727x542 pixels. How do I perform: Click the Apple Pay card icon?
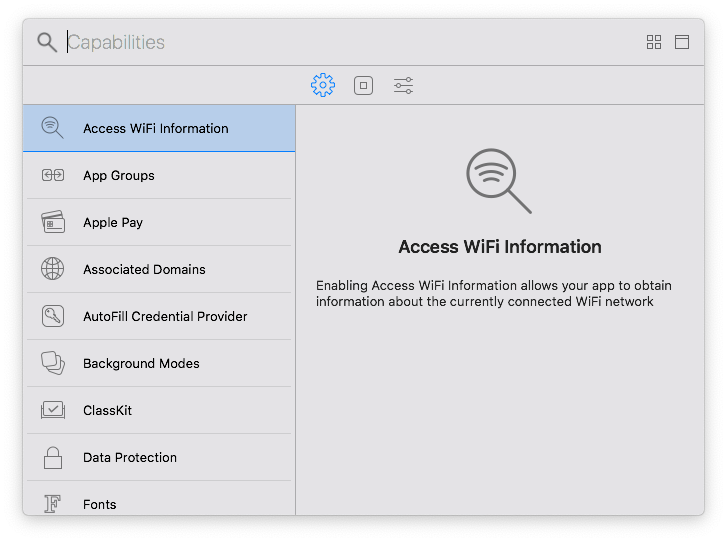pyautogui.click(x=53, y=222)
